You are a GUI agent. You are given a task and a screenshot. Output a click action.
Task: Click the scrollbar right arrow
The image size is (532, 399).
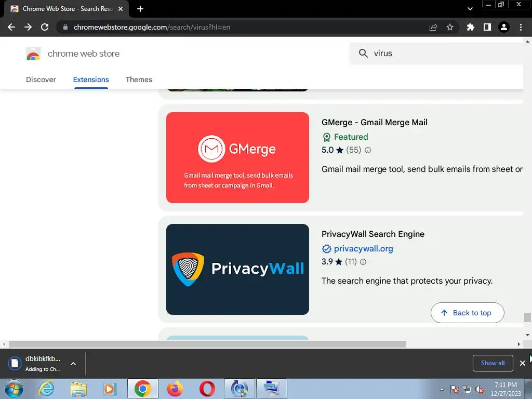click(519, 344)
